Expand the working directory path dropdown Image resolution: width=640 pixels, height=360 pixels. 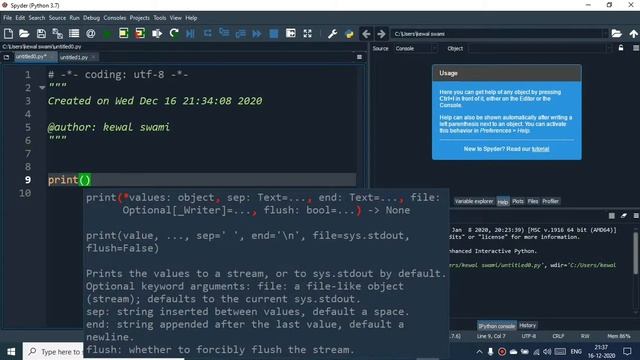tap(605, 33)
